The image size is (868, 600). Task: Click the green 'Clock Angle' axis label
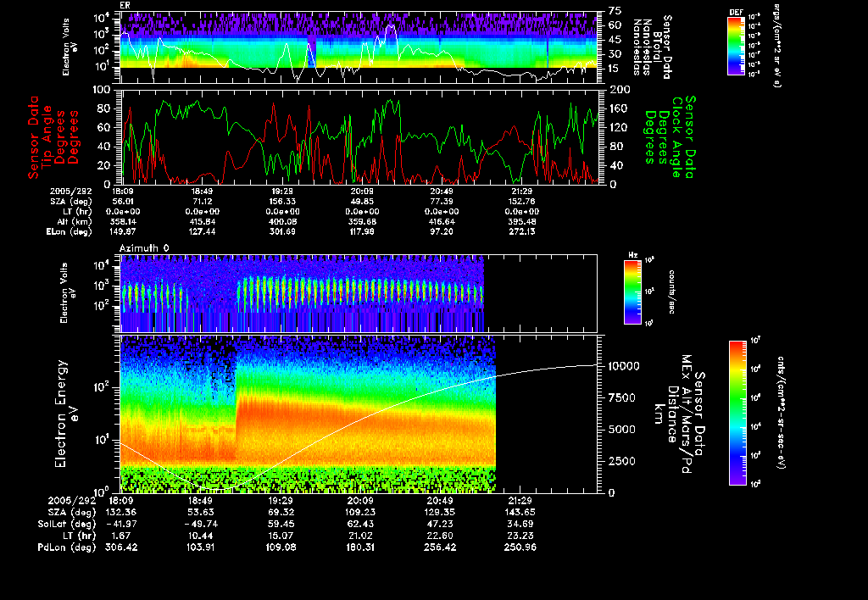point(677,136)
